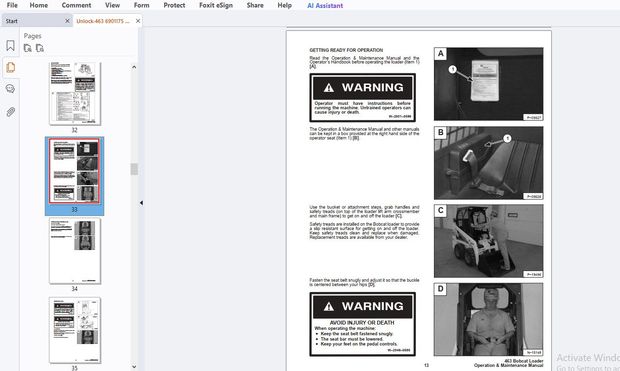
Task: Open the Bookmarks panel
Action: click(x=10, y=45)
